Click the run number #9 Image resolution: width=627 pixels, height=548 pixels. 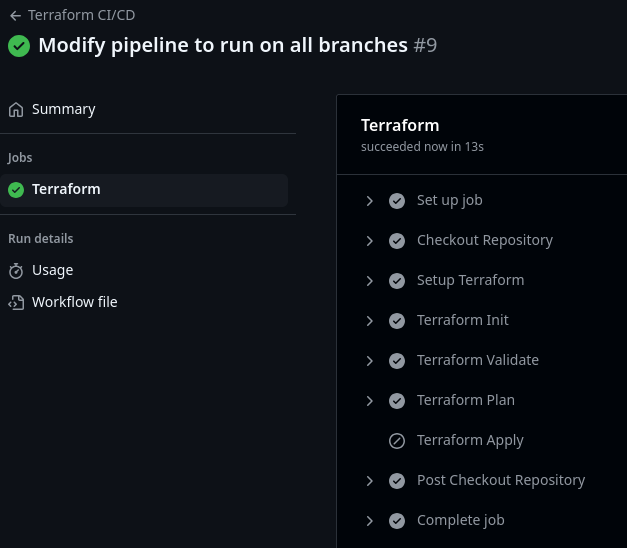click(425, 45)
